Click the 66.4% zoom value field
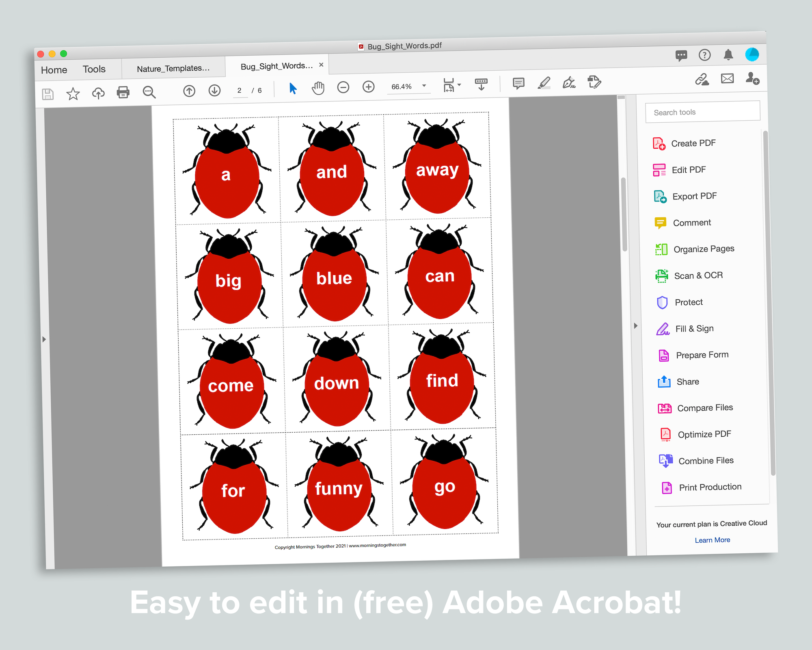This screenshot has height=650, width=812. coord(402,87)
